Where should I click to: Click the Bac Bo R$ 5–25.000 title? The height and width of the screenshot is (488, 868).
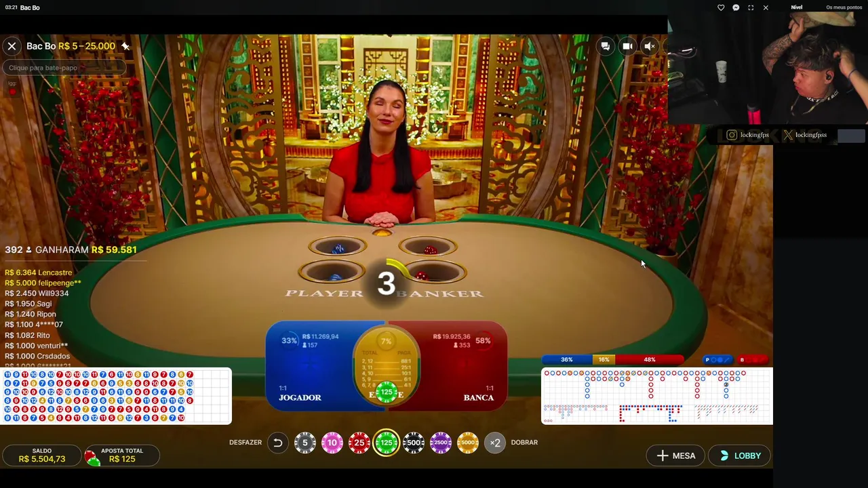click(71, 46)
